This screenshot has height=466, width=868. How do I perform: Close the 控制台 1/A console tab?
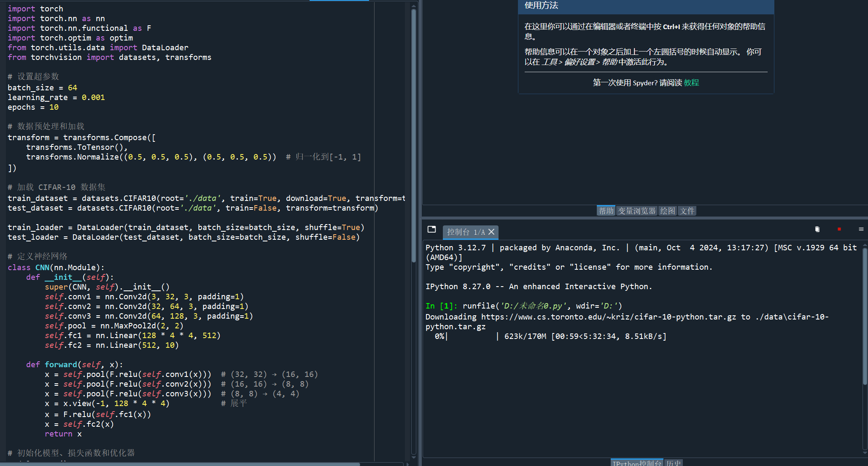coord(491,232)
